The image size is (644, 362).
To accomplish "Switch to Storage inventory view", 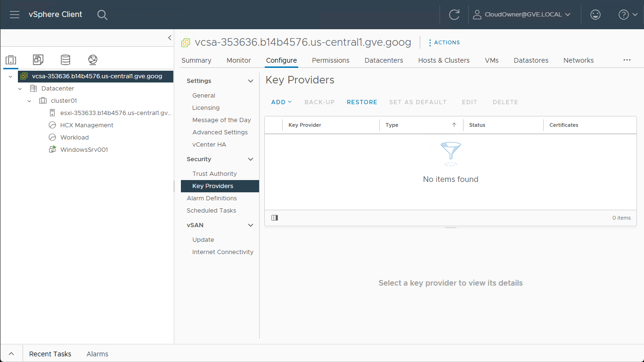I will pyautogui.click(x=65, y=59).
